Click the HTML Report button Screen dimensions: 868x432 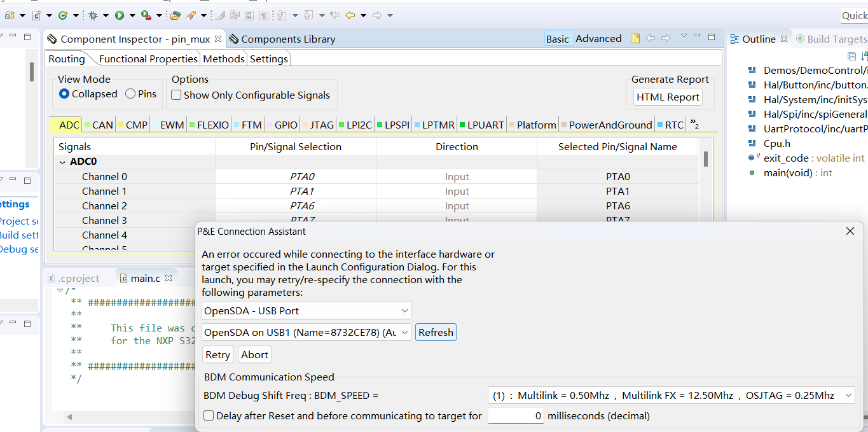(x=667, y=97)
